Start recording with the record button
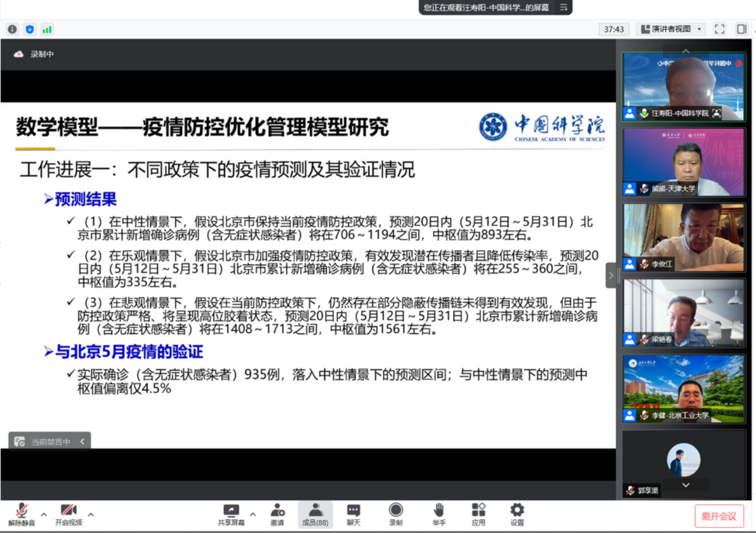Image resolution: width=756 pixels, height=533 pixels. 396,514
